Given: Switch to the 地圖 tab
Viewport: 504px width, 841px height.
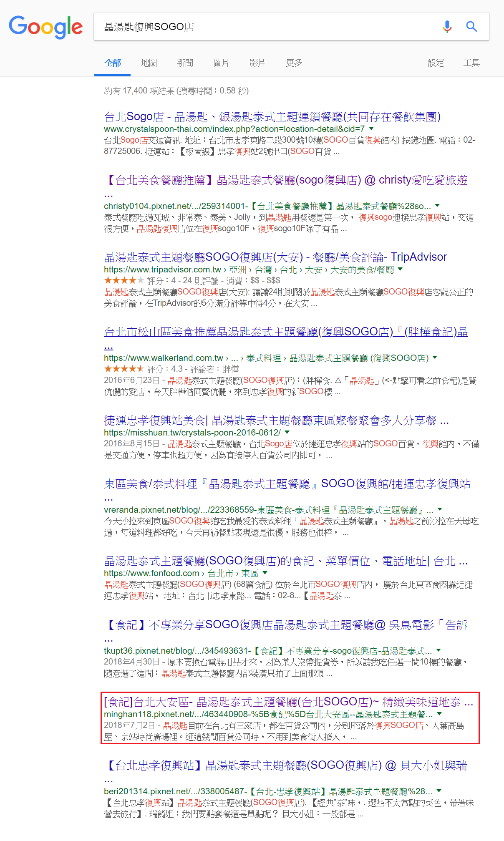Looking at the screenshot, I should [149, 63].
